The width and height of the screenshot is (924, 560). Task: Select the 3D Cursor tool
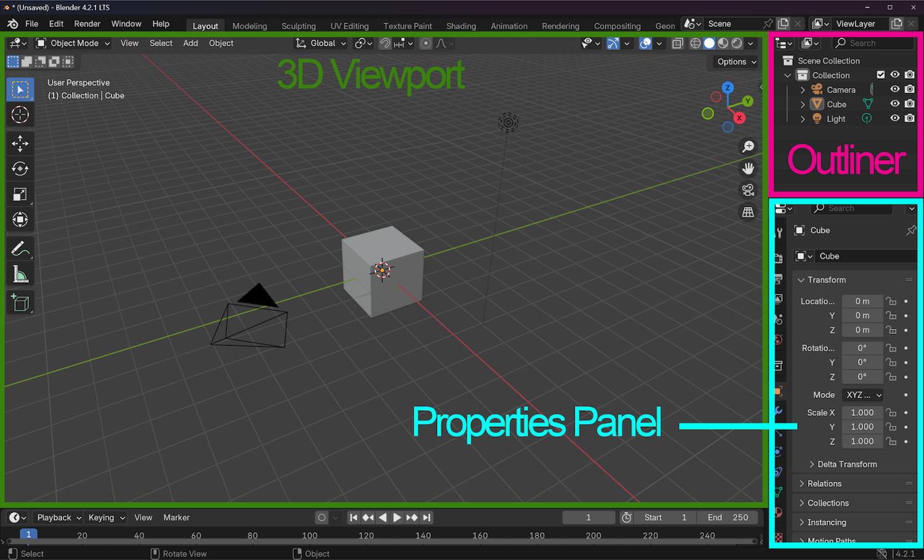(20, 115)
